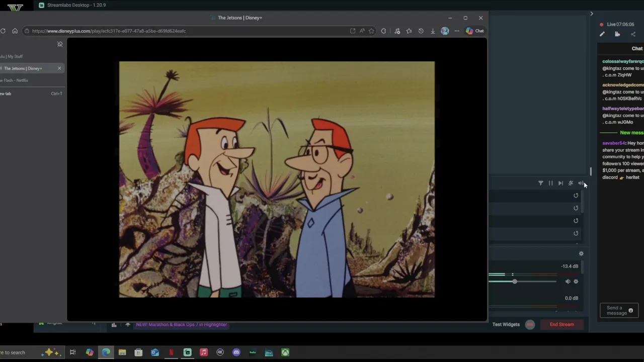Click the savaber54 username in chat
The height and width of the screenshot is (362, 644).
click(x=614, y=143)
